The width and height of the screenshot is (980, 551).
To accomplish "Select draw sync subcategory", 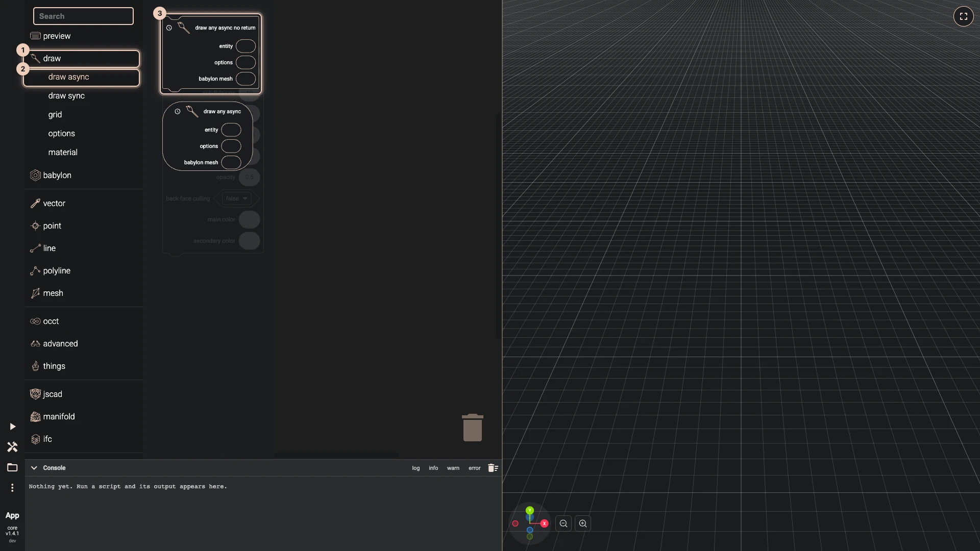I will coord(84,96).
